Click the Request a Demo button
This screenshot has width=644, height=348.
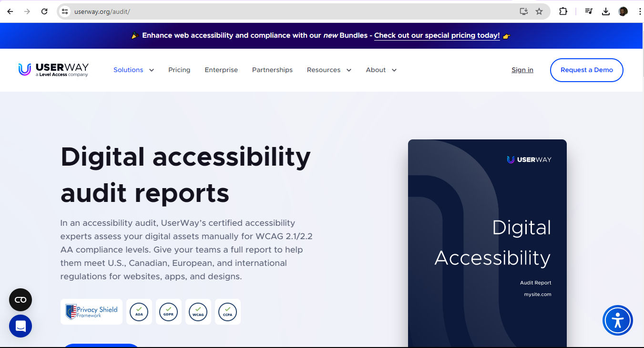[586, 70]
